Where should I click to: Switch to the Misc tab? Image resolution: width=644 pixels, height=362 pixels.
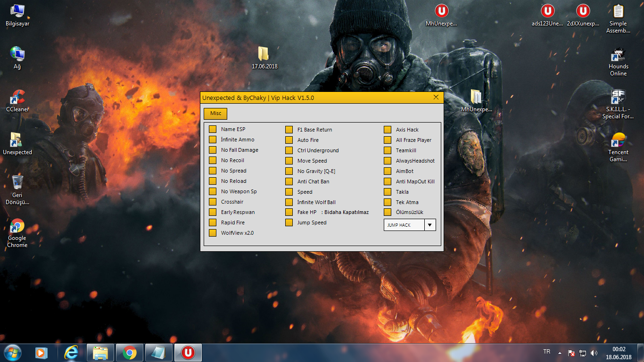click(215, 114)
